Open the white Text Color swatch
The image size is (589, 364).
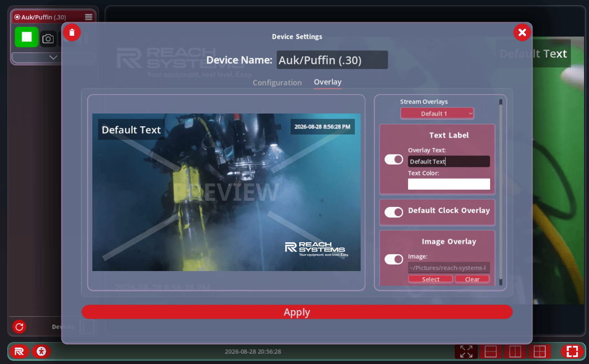pos(449,184)
